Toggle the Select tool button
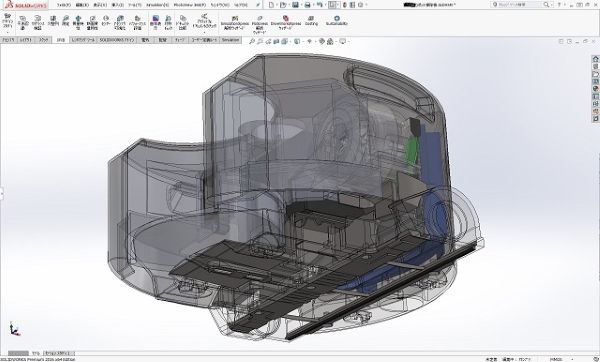Screen dimensions: 600x362 click(333, 5)
